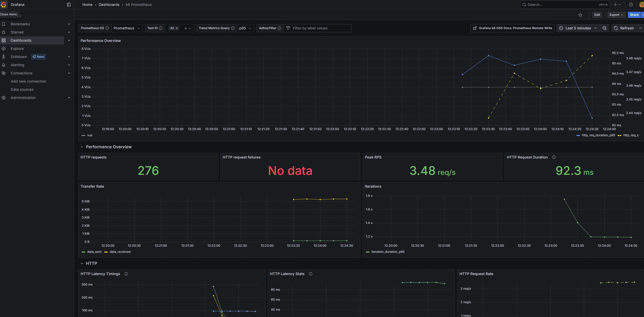Open Refresh interval dropdown arrow

point(640,28)
